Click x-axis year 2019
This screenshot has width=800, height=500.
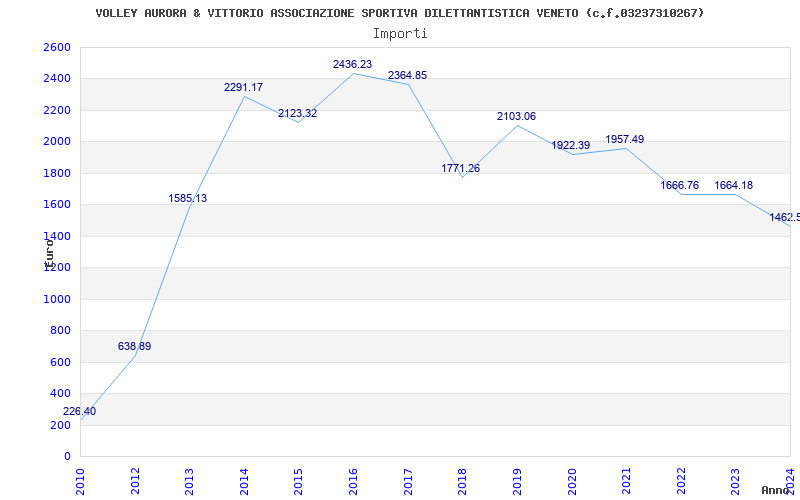click(517, 482)
